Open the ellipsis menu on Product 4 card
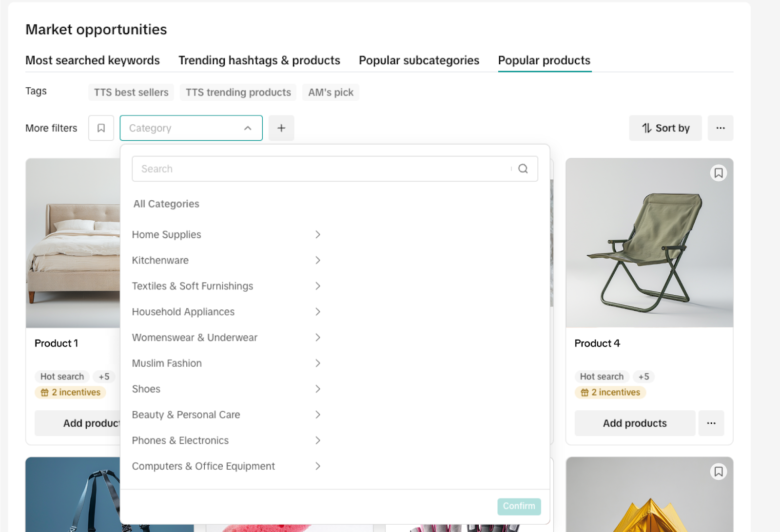This screenshot has height=532, width=780. tap(711, 423)
